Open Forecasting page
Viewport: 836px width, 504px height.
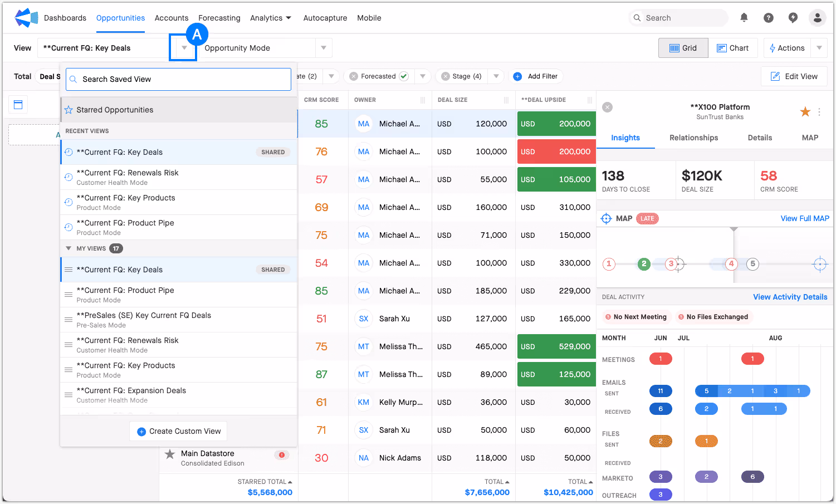pos(219,18)
